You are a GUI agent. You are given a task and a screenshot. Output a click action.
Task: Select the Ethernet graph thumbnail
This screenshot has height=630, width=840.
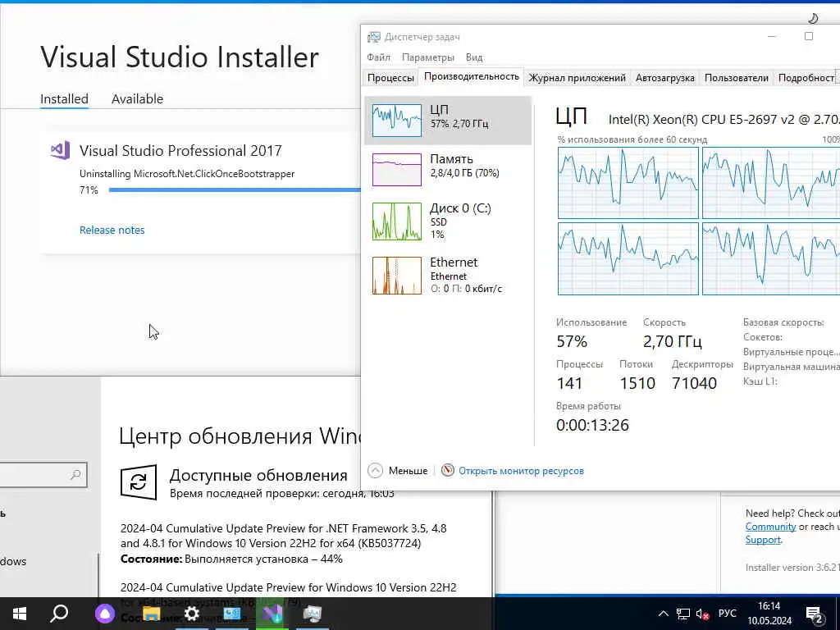point(396,276)
